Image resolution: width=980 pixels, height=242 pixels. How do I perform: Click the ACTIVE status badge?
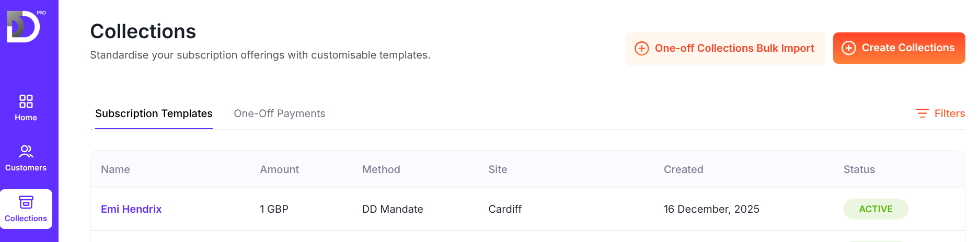pos(875,209)
